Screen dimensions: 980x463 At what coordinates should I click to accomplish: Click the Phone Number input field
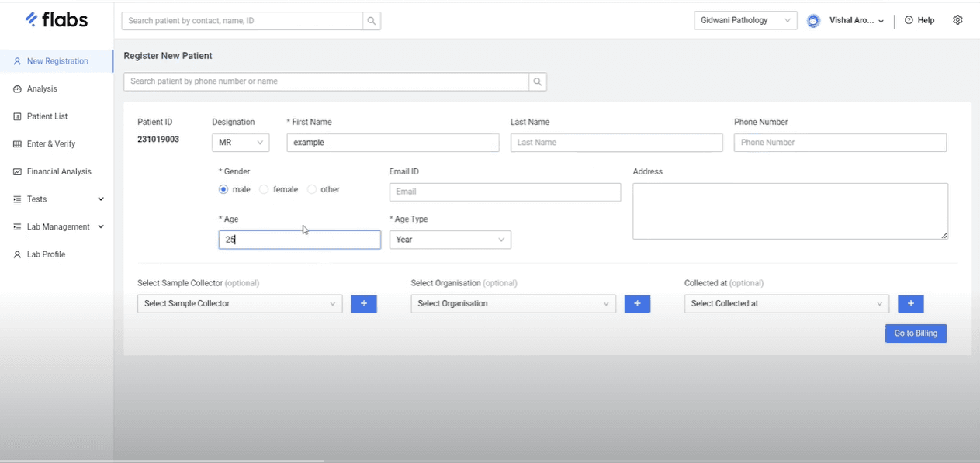(840, 143)
